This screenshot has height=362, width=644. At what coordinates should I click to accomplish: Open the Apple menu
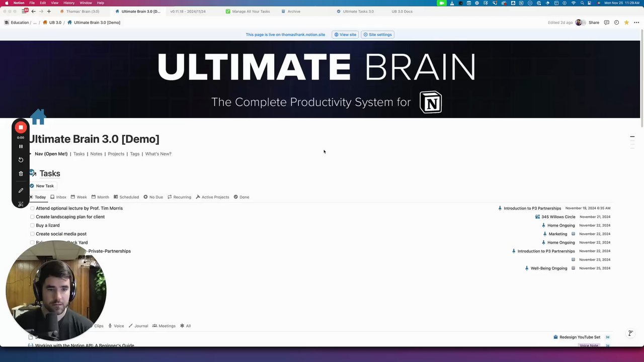coord(7,3)
